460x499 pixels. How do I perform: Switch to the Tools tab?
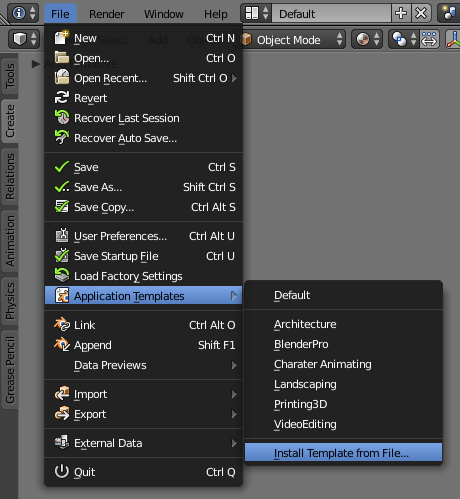coord(10,76)
